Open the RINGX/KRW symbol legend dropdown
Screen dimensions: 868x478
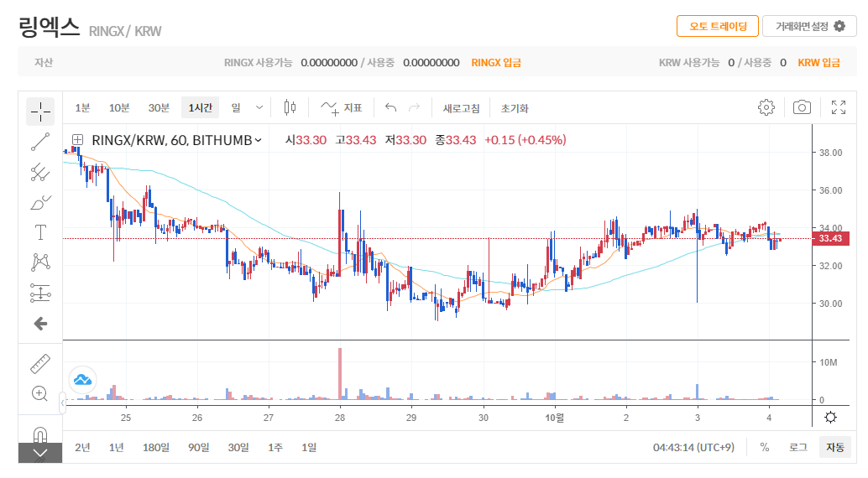258,141
